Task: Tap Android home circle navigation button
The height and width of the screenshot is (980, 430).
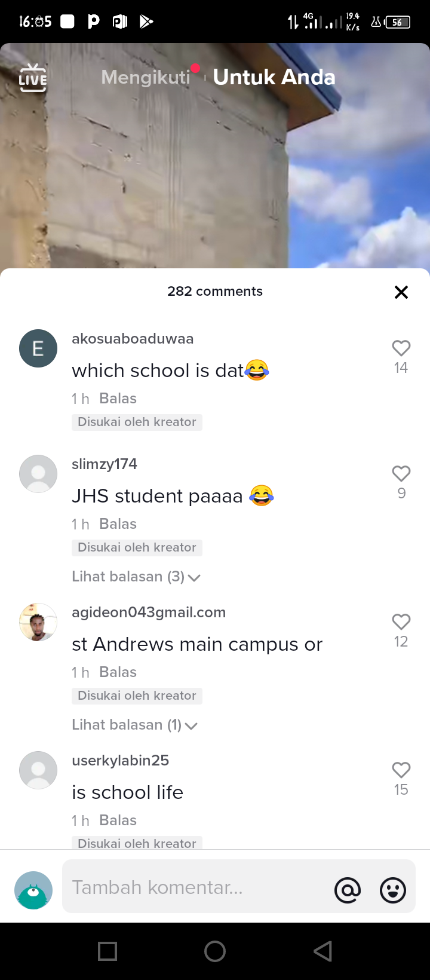Action: 215,951
